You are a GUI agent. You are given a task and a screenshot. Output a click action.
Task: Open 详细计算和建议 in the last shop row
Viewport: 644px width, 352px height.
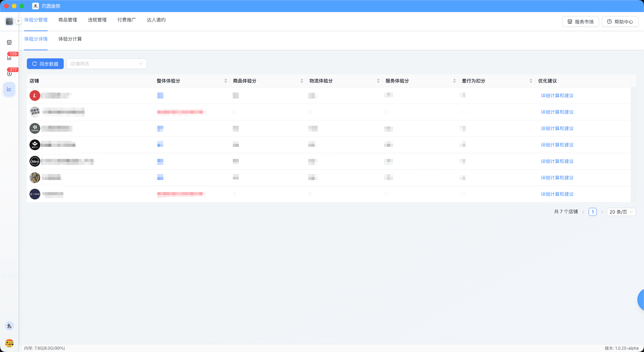557,194
